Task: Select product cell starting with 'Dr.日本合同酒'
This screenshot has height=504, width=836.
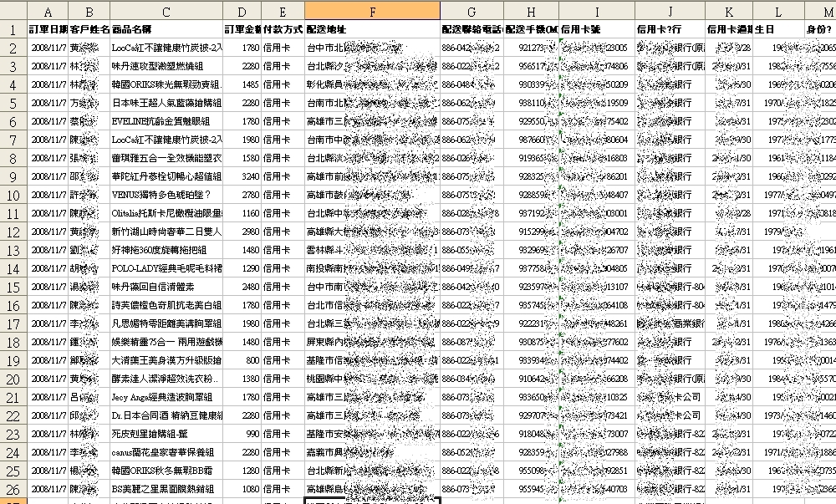Action: click(166, 415)
